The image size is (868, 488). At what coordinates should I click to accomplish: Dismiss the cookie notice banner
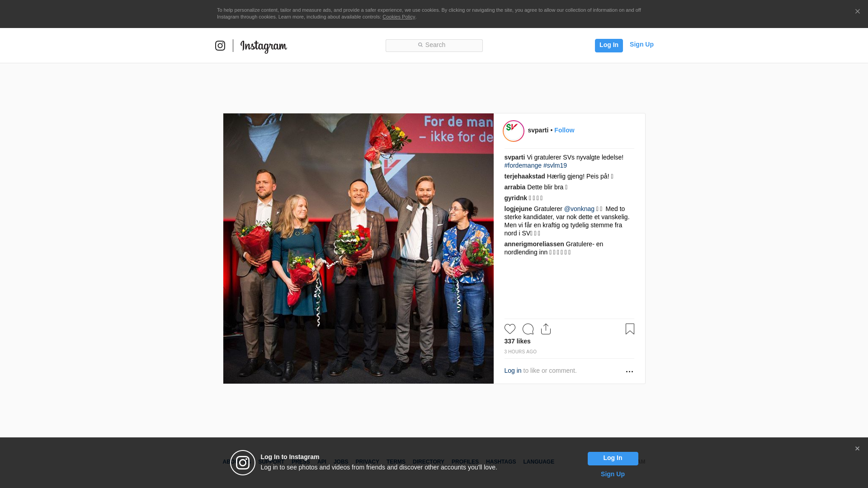857,12
